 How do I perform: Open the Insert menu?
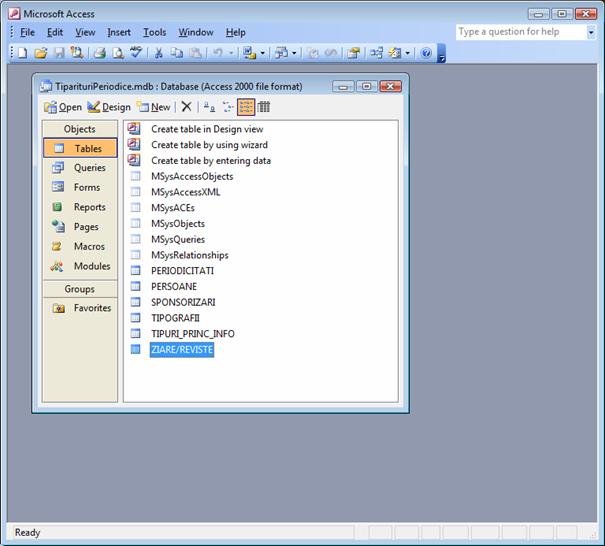coord(119,32)
